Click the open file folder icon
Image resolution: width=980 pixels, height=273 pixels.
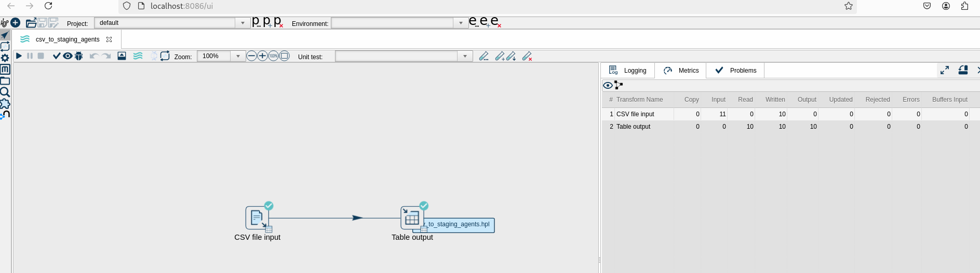pos(31,23)
